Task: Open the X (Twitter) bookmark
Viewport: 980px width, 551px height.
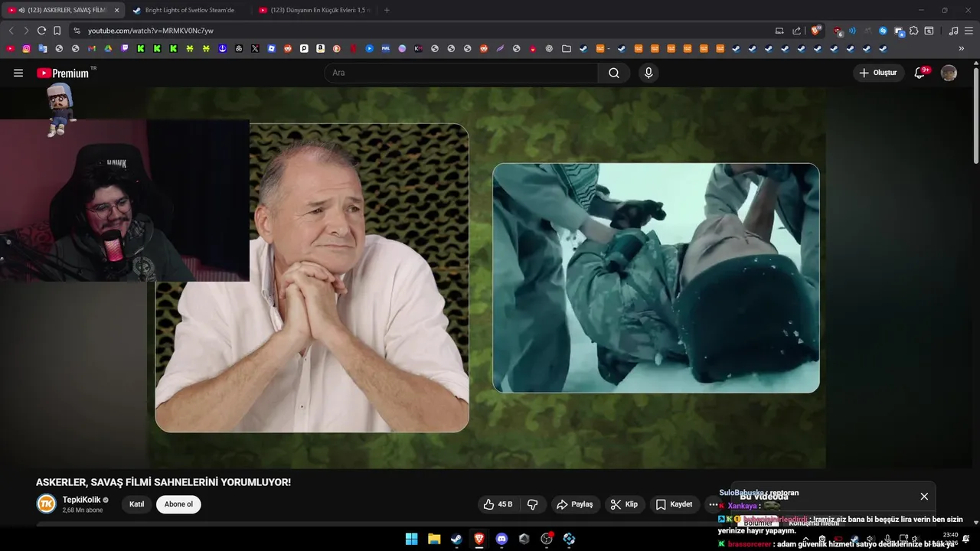Action: click(255, 48)
